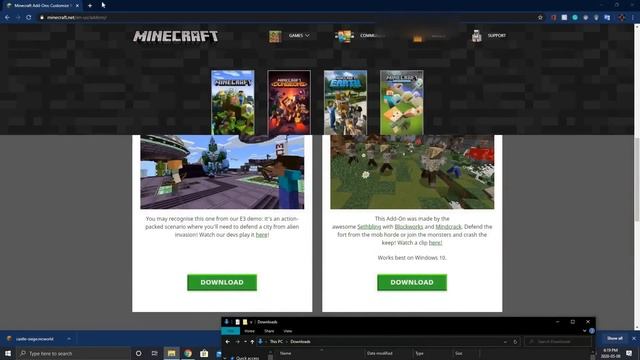This screenshot has height=360, width=640.
Task: Select the Minecraft game cover thumbnail
Action: [x=233, y=102]
